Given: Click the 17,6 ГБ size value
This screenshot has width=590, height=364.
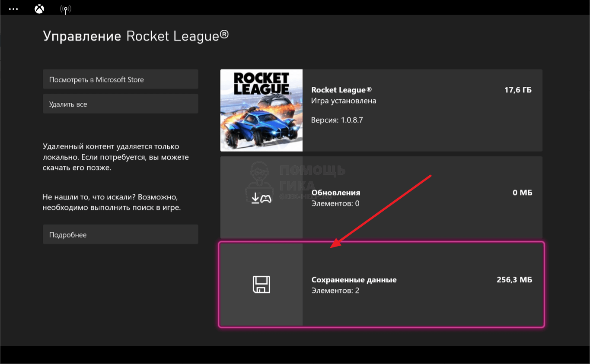Looking at the screenshot, I should 518,90.
